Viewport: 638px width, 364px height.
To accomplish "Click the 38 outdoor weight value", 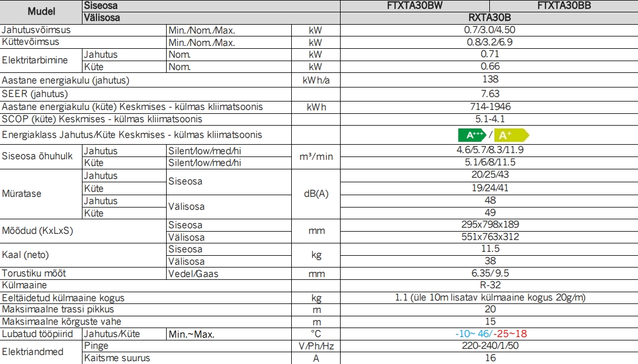I will [490, 261].
